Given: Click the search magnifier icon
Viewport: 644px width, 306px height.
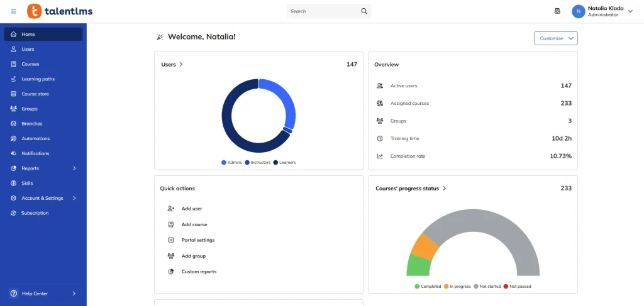Looking at the screenshot, I should pos(364,11).
